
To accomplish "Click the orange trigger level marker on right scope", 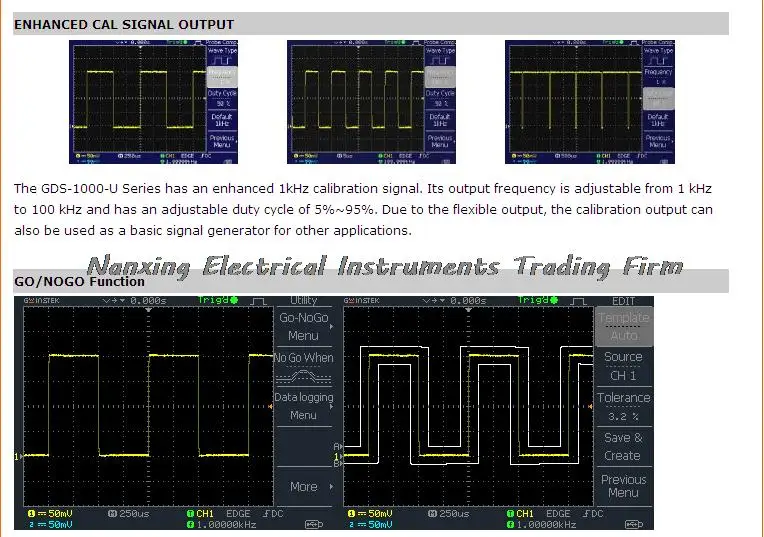I will [591, 406].
